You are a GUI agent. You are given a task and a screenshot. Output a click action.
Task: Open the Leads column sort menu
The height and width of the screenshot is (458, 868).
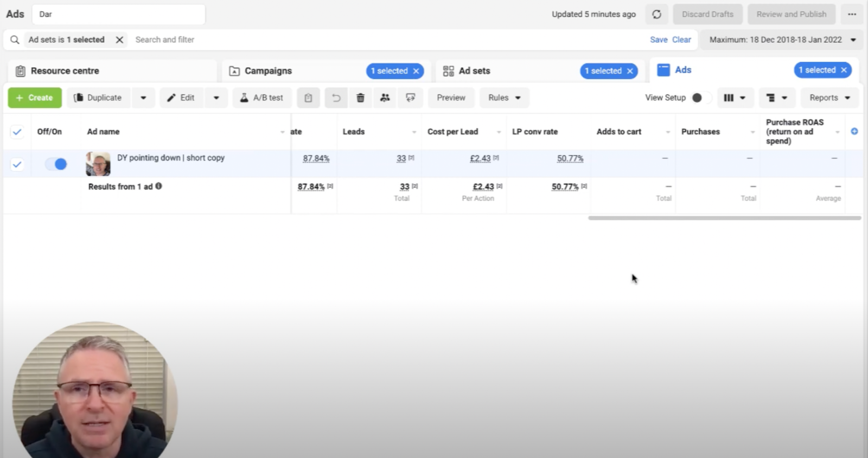pyautogui.click(x=414, y=132)
